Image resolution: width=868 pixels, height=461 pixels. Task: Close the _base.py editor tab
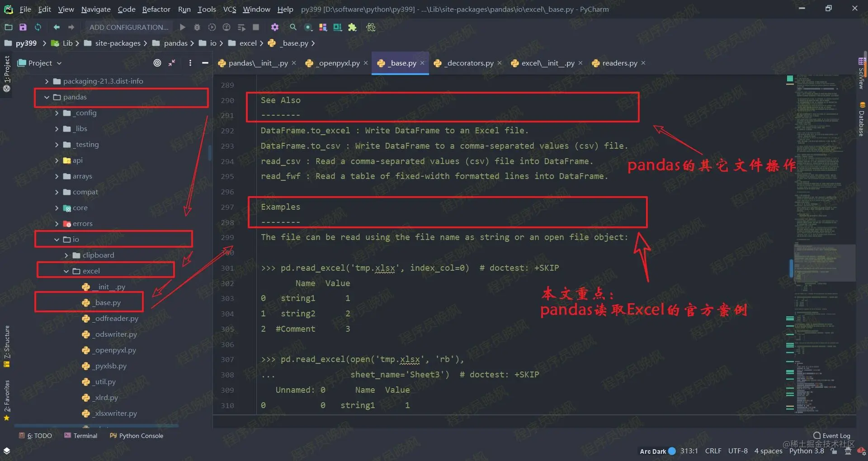422,63
